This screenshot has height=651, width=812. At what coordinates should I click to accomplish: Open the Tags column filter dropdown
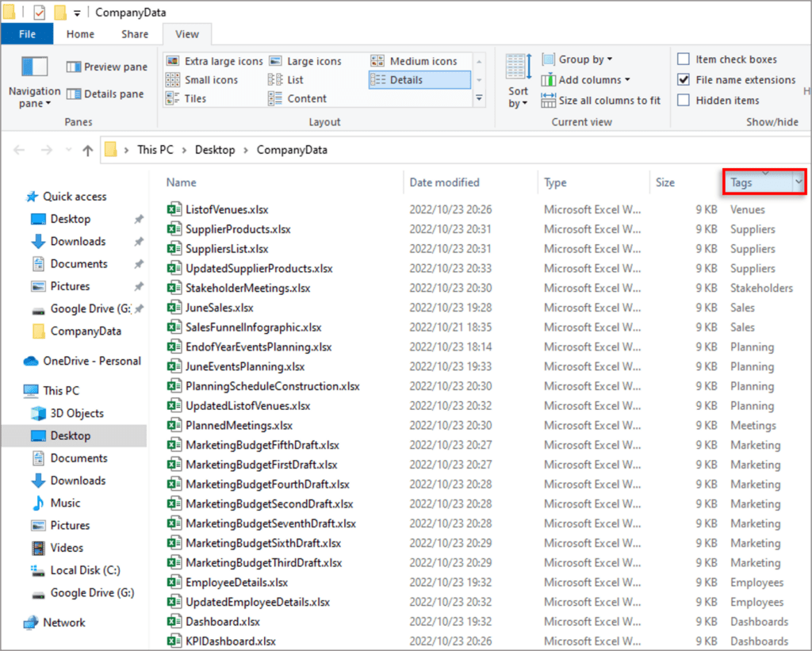click(799, 182)
